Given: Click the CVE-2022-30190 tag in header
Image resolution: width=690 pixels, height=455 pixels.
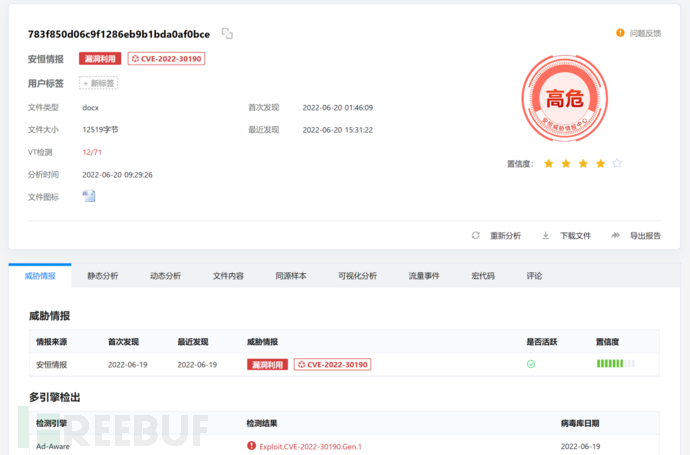Looking at the screenshot, I should point(166,59).
